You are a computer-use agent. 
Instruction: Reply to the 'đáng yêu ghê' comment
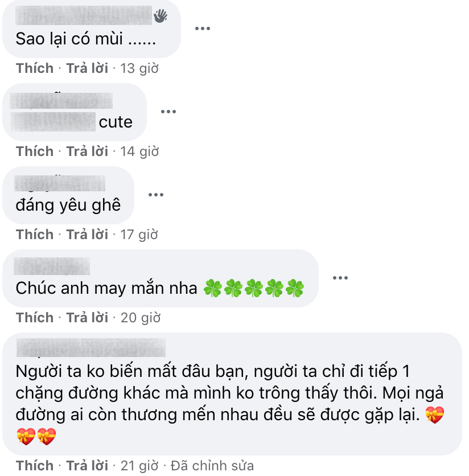point(87,235)
